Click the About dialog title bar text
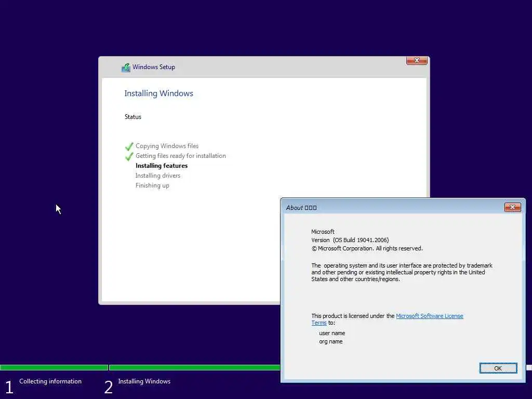This screenshot has height=399, width=532. click(x=301, y=208)
